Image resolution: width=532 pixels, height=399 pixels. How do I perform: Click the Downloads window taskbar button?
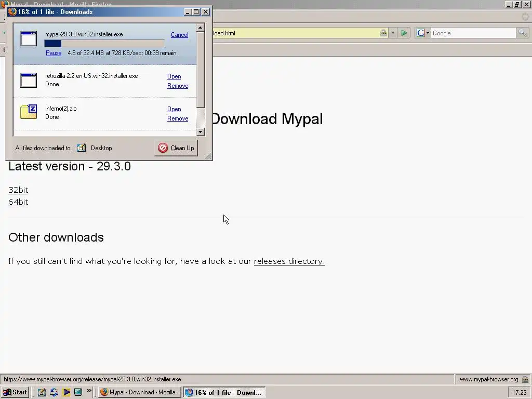tap(224, 392)
